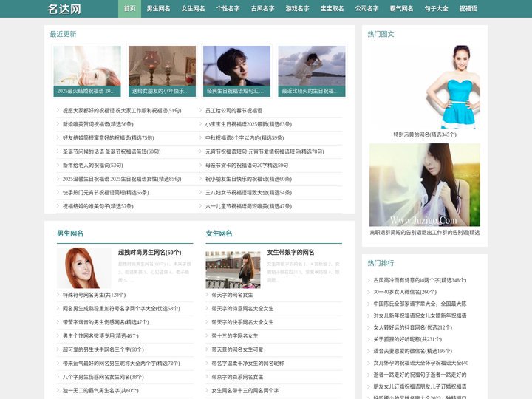Open link 带十三字网名女生

point(235,336)
